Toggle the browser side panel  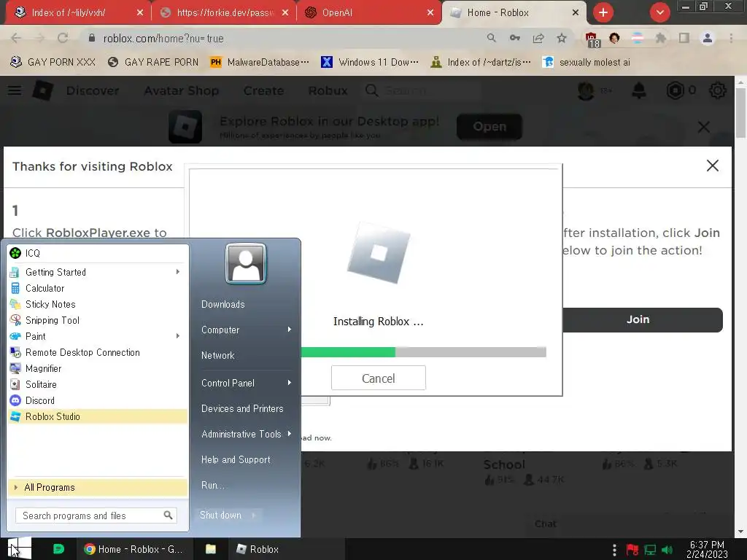(x=684, y=38)
